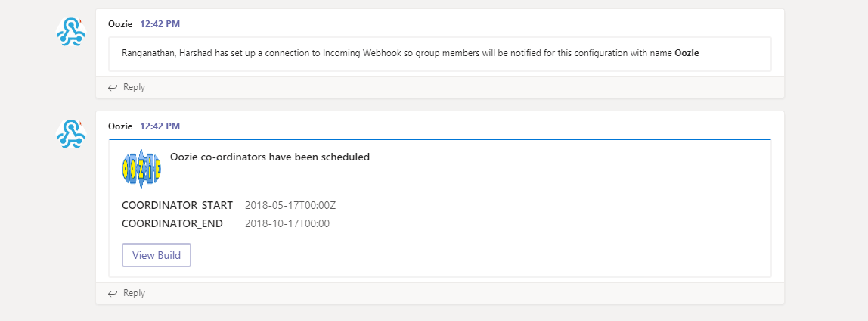Viewport: 868px width, 321px height.
Task: Click the webhook avatar on the first Oozie message
Action: 71,32
